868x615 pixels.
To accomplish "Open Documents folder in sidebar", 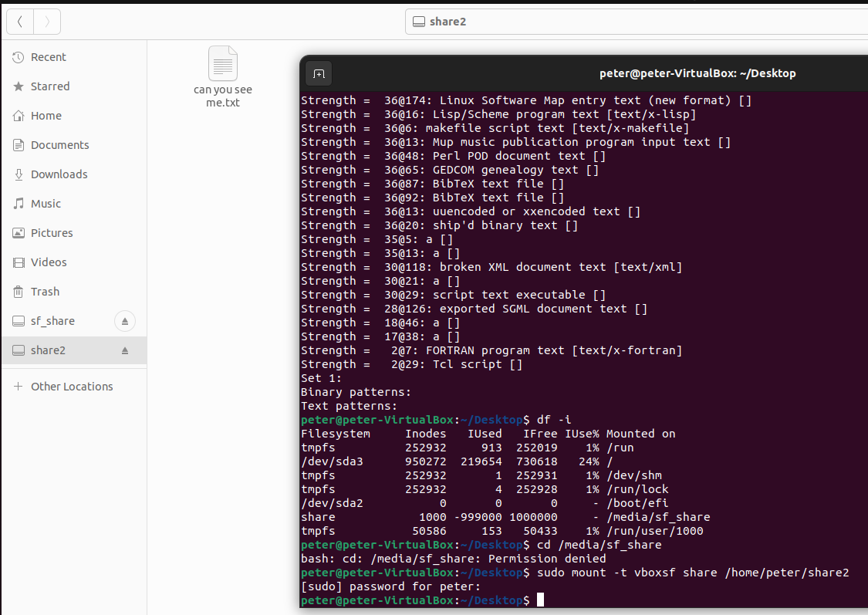I will [x=74, y=145].
